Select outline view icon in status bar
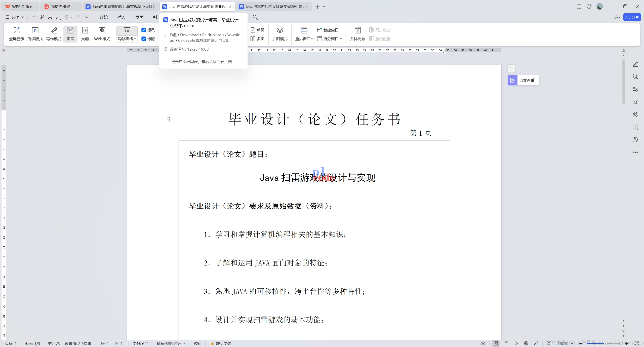644x347 pixels. pos(506,343)
